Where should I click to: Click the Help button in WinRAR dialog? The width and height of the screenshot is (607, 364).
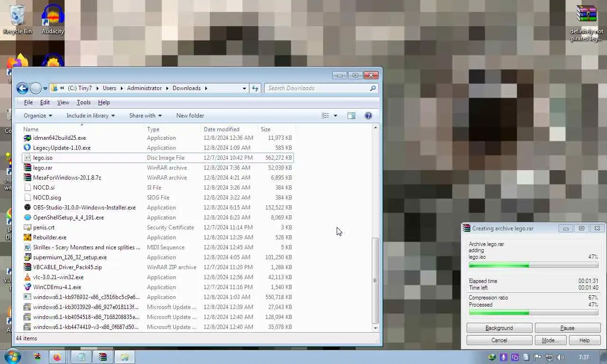(585, 340)
